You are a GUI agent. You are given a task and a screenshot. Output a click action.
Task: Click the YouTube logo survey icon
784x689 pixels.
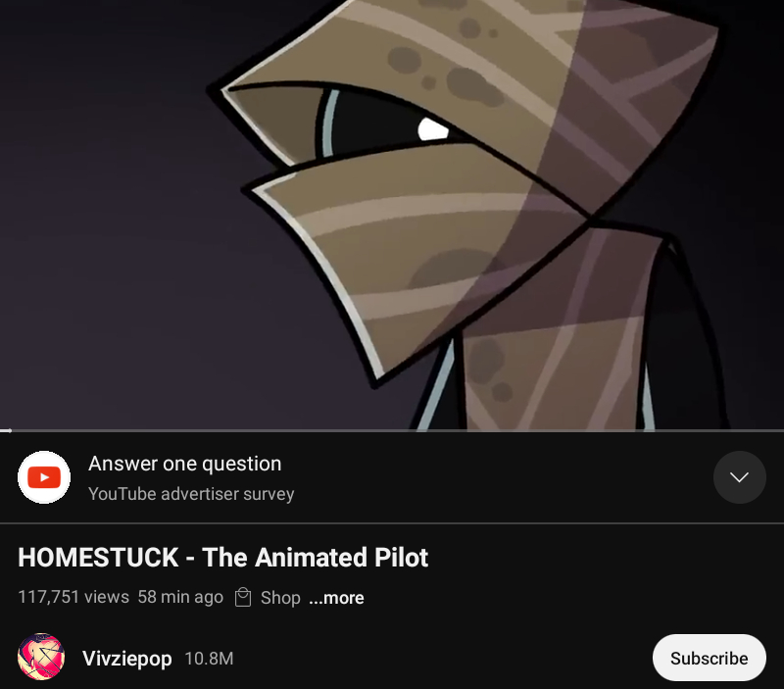(x=44, y=477)
